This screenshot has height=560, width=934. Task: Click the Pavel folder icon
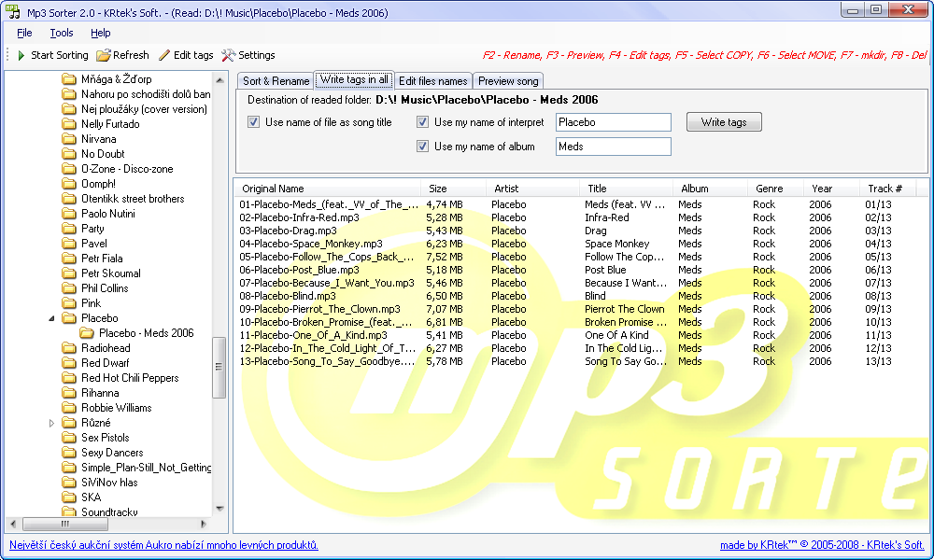pos(69,243)
